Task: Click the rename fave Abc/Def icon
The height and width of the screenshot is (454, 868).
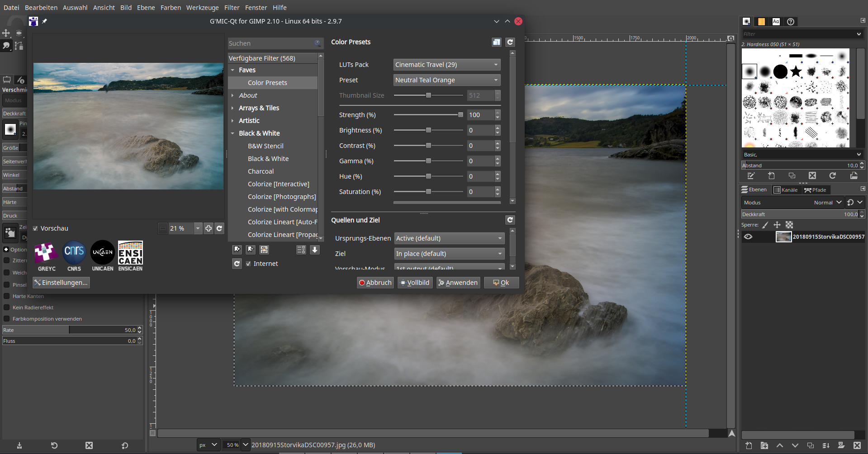Action: click(264, 250)
